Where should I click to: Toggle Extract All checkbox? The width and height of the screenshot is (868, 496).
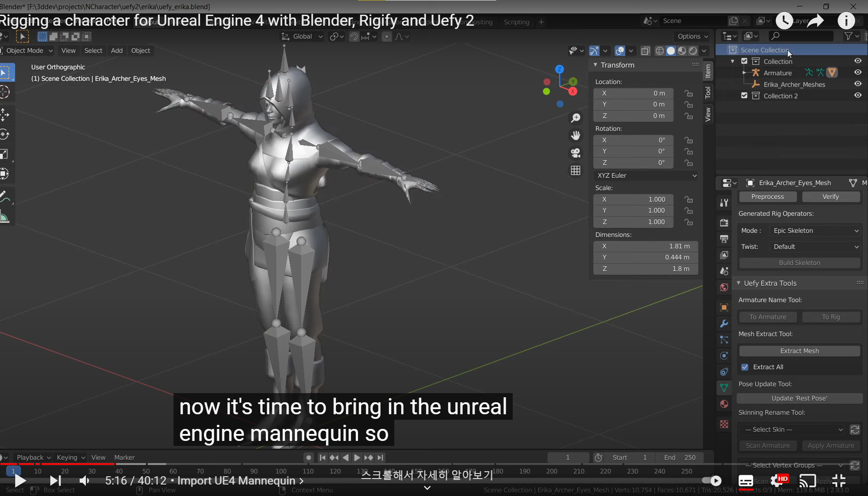coord(745,367)
